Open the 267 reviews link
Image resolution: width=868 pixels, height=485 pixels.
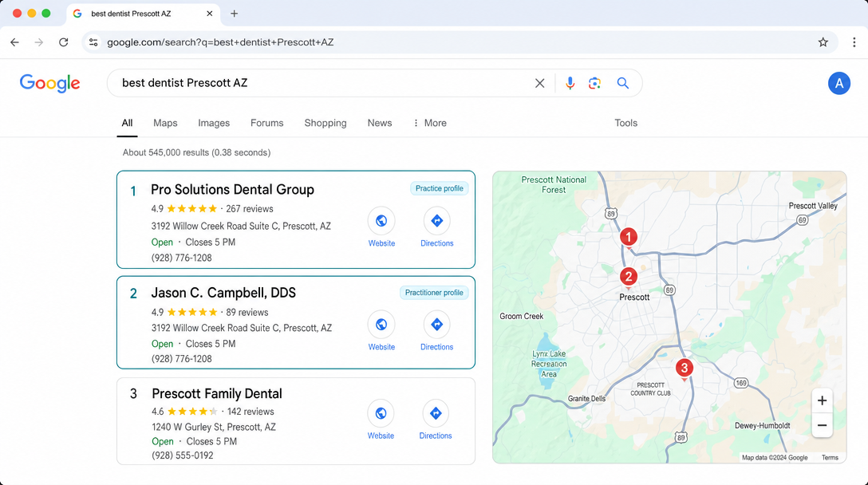point(249,209)
